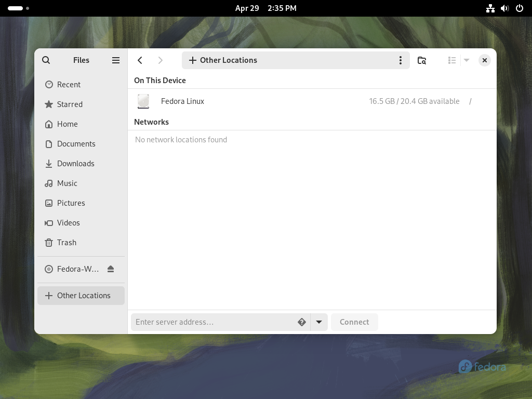
Task: Click the Other Locations path bar label
Action: pyautogui.click(x=229, y=60)
